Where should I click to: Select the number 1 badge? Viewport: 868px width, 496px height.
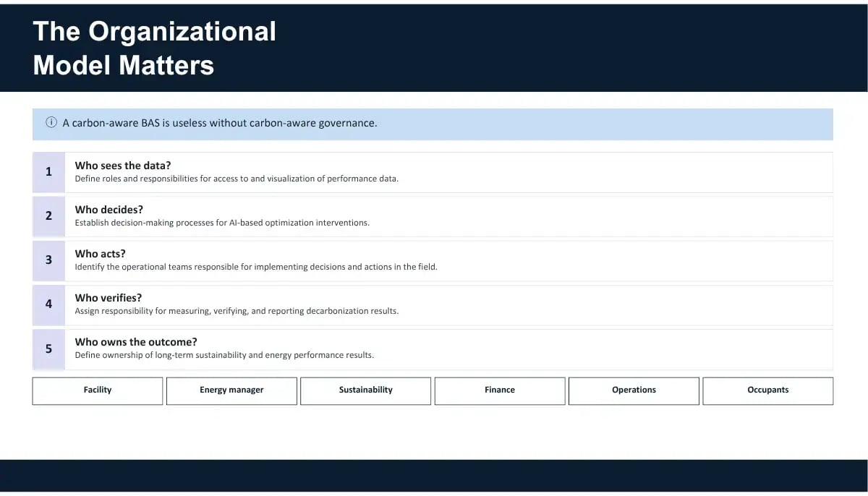48,172
